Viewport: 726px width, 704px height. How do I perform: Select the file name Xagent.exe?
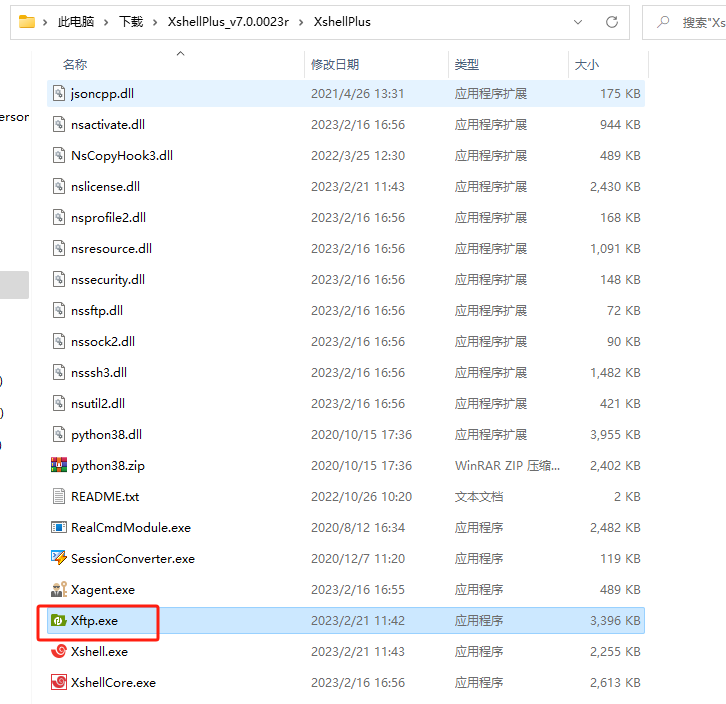[x=103, y=590]
